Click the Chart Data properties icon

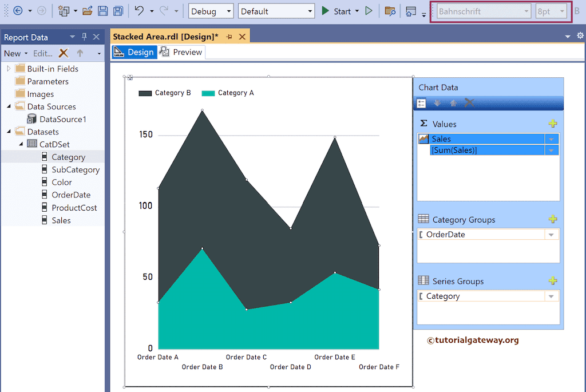422,103
